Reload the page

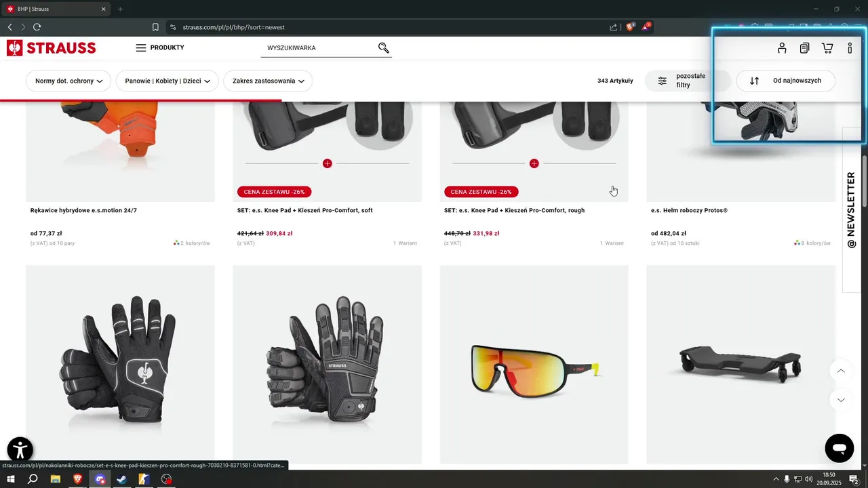(37, 27)
